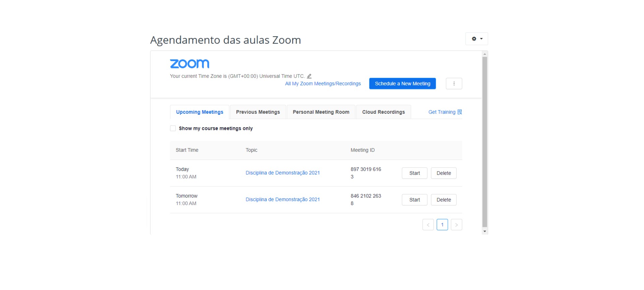Start tomorrow's 11:00 AM meeting
This screenshot has height=290, width=644.
pos(415,200)
